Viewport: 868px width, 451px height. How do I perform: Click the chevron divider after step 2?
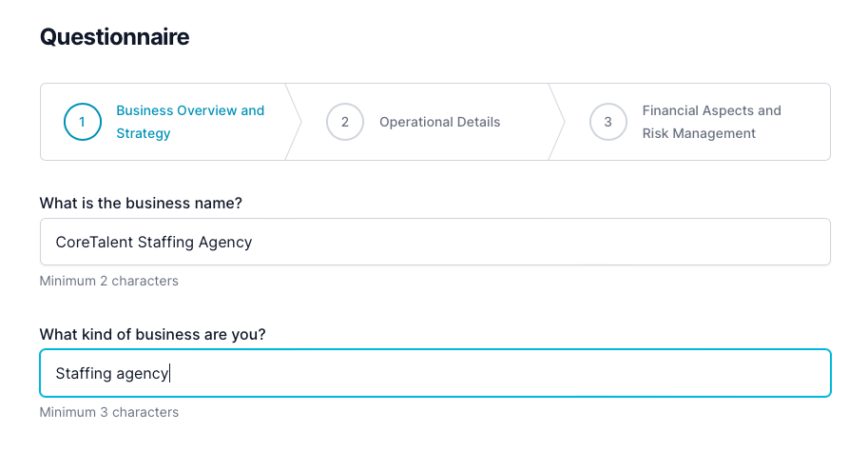pos(557,122)
